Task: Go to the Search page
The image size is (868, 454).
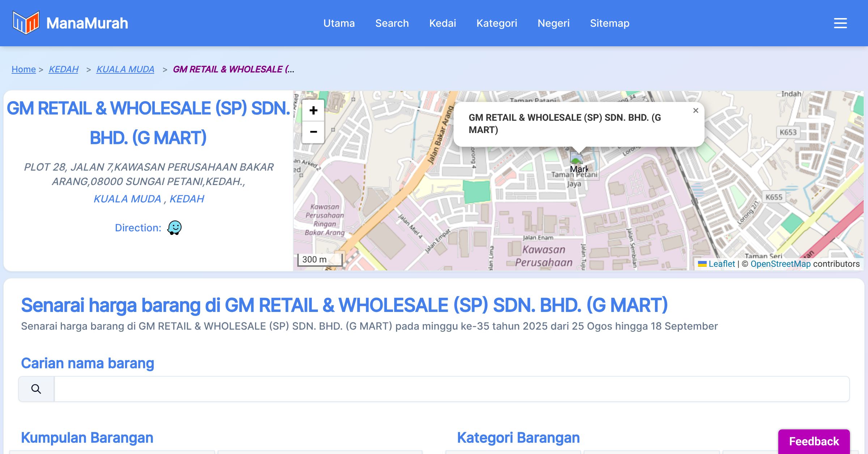Action: coord(392,23)
